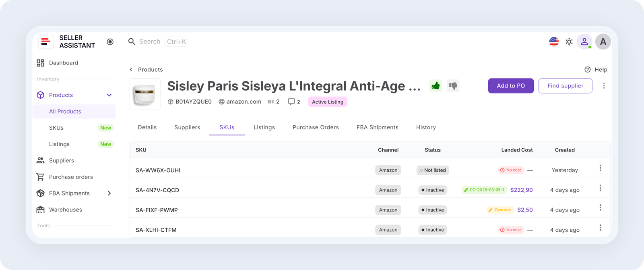Open row menu for SA-XLHI-CTFM
This screenshot has width=644, height=270.
pyautogui.click(x=600, y=228)
